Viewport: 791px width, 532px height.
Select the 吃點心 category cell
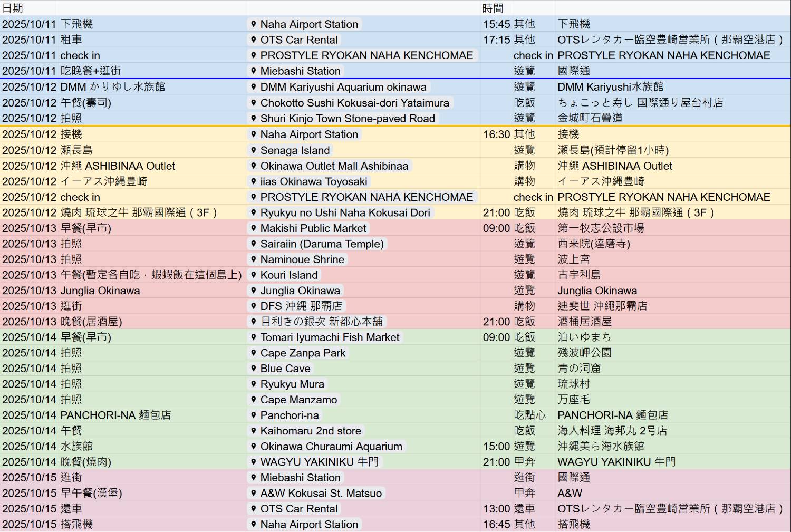pyautogui.click(x=534, y=415)
